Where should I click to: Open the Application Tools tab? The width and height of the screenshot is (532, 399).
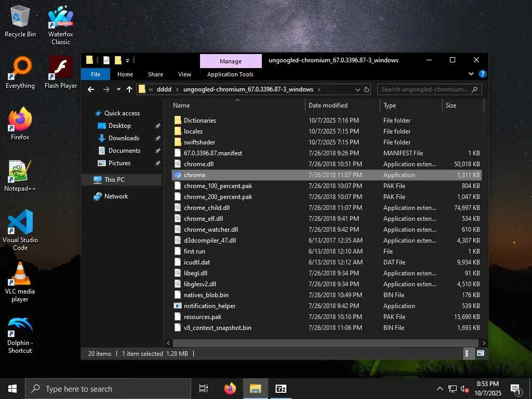click(230, 74)
